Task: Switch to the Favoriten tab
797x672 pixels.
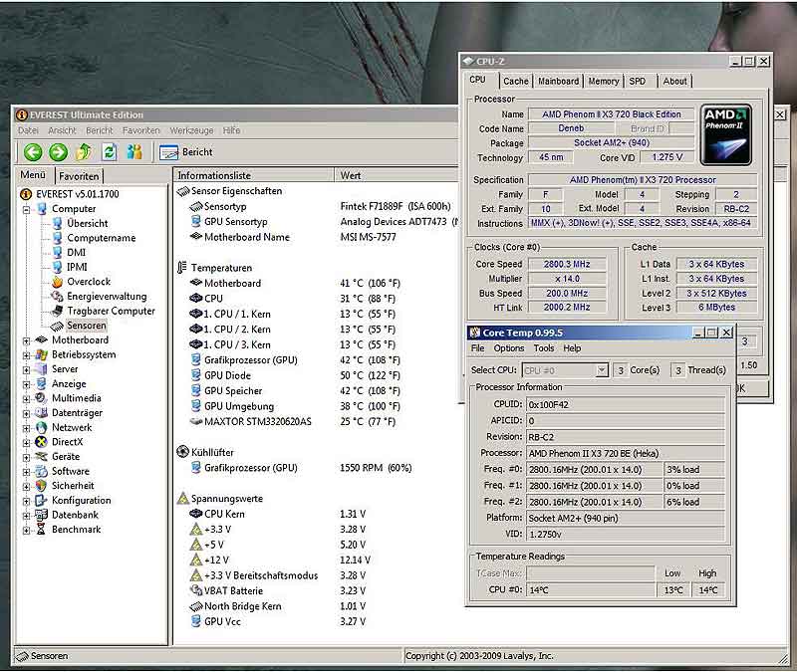Action: tap(79, 176)
